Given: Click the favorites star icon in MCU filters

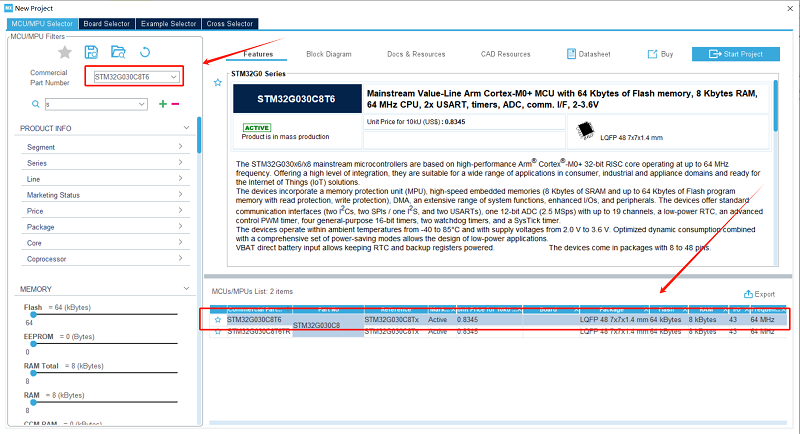Looking at the screenshot, I should (x=65, y=52).
